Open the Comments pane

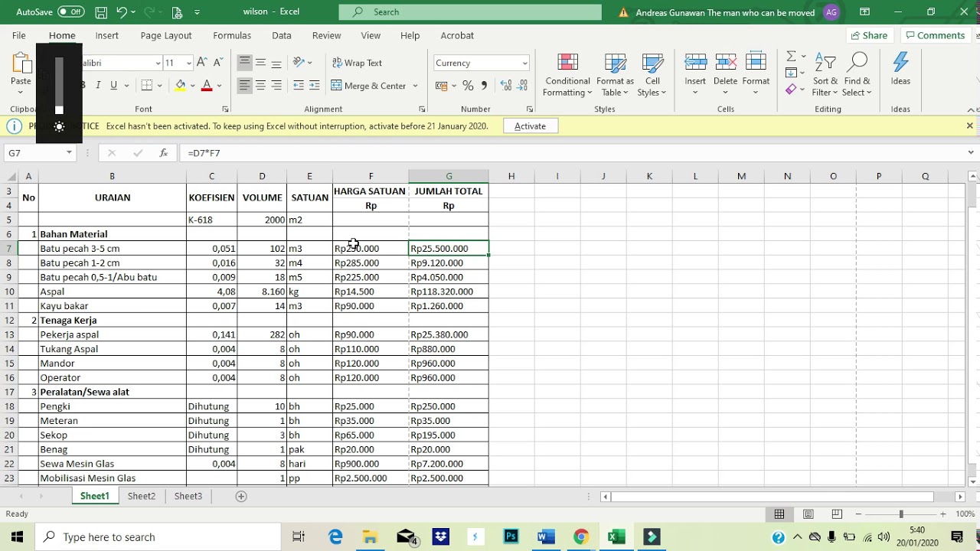(934, 35)
